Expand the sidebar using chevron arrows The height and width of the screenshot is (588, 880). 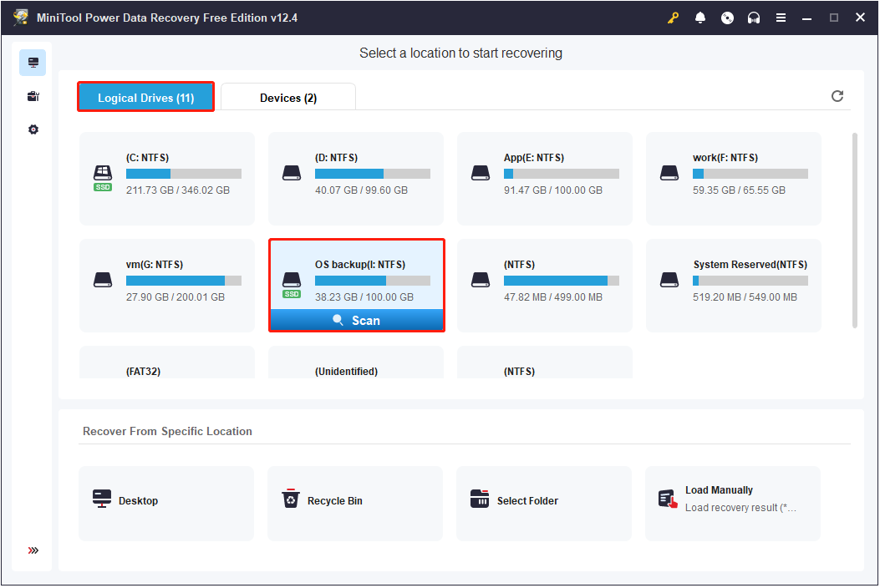pyautogui.click(x=33, y=550)
